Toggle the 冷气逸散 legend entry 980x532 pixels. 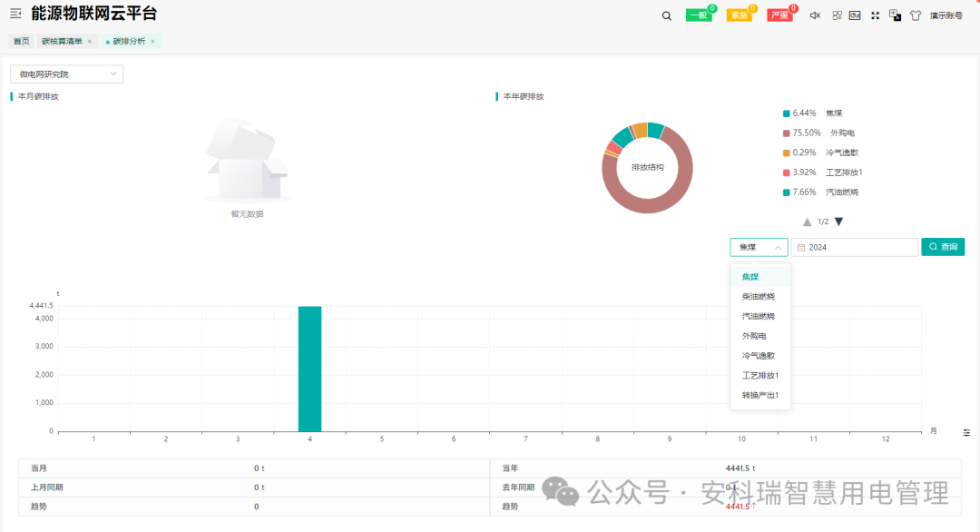click(820, 153)
